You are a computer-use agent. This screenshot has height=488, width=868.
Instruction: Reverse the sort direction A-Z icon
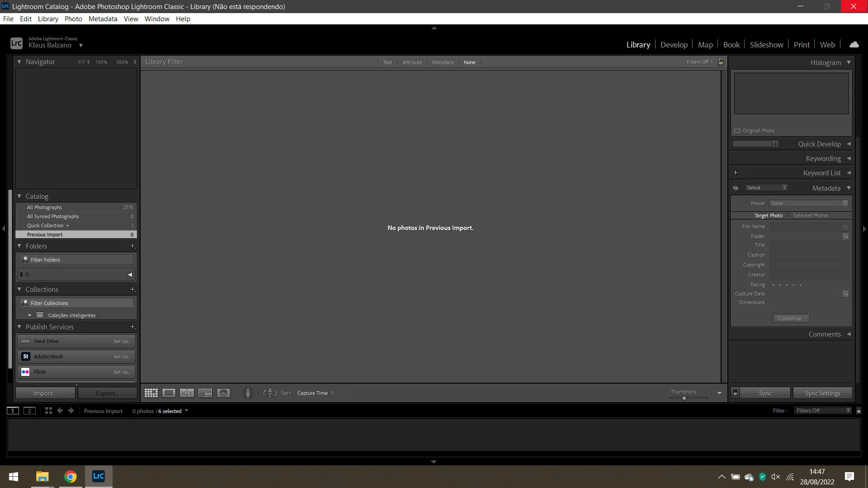pos(270,393)
